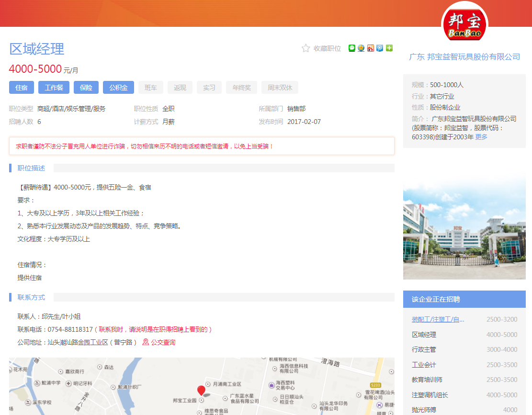Click the contact name 邱先生/叶小姐

coord(61,316)
